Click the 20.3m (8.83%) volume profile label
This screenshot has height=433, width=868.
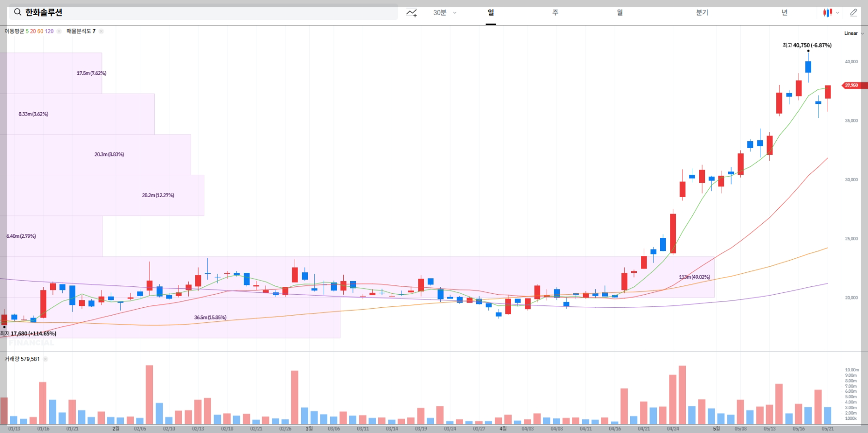click(109, 154)
